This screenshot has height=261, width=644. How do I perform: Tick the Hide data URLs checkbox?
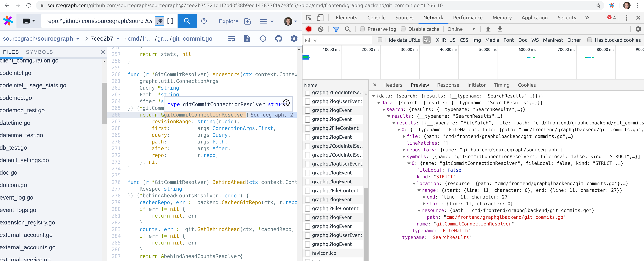tap(380, 40)
